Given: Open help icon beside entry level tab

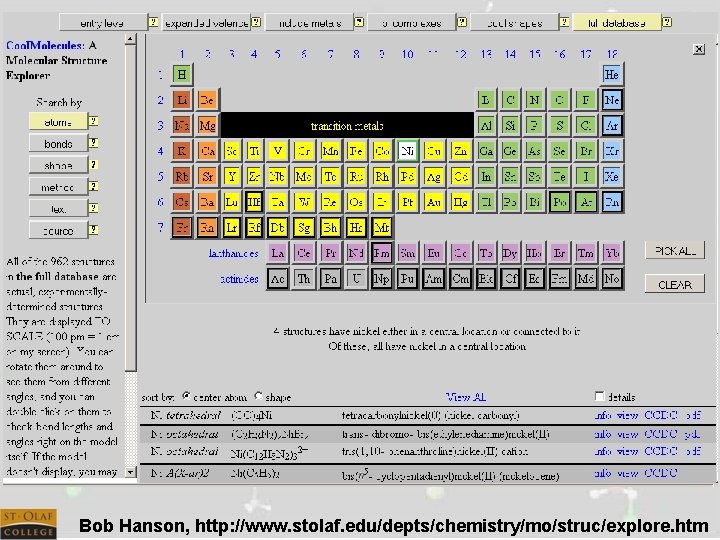Looking at the screenshot, I should click(153, 22).
